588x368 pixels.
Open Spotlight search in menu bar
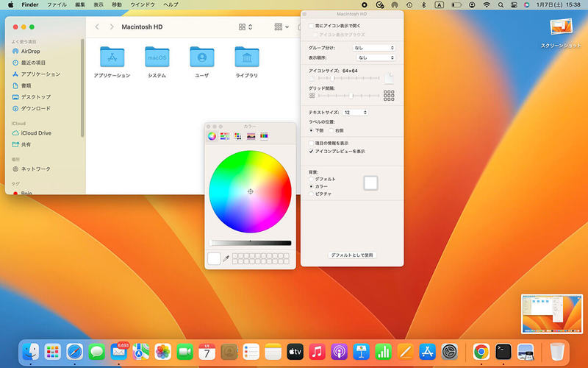tap(501, 5)
